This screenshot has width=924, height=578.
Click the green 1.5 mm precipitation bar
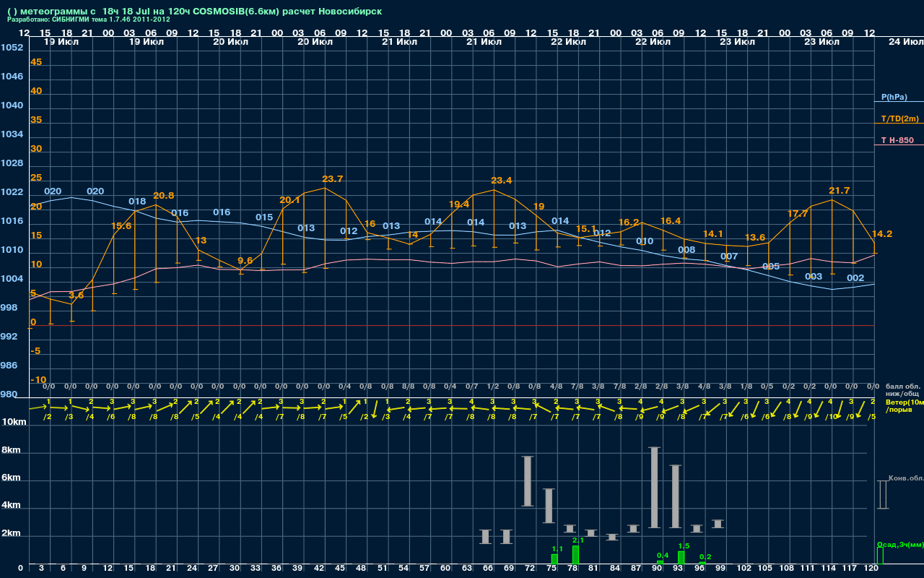point(681,558)
